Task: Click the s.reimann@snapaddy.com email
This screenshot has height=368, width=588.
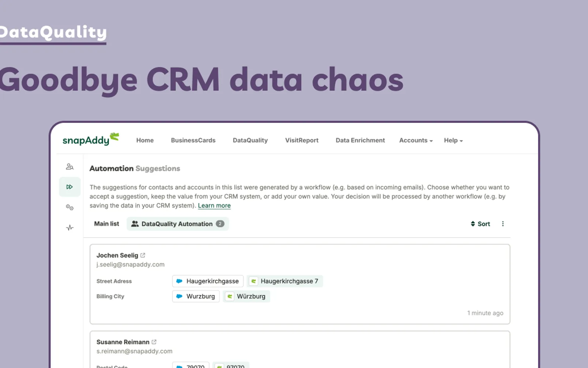Action: pyautogui.click(x=134, y=351)
